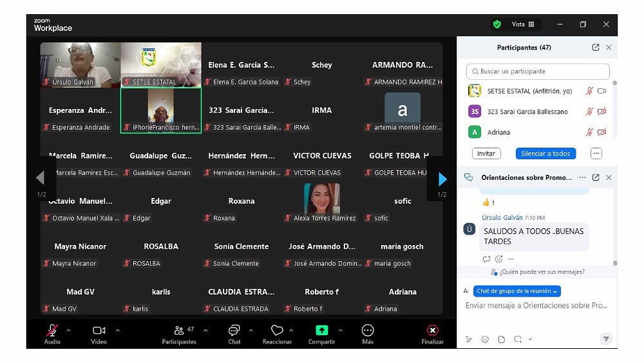Viewport: 644px width, 363px height.
Task: Open the Chat de grupo de la reunión dropdown
Action: (518, 291)
